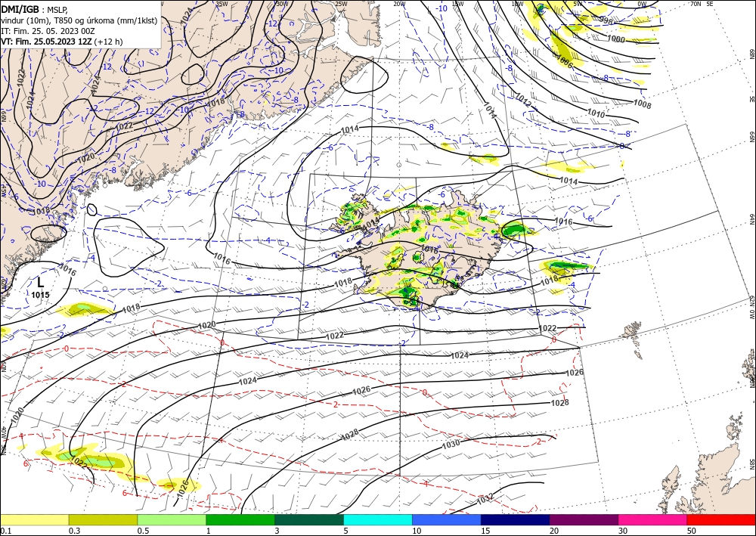Click the "1015" value below the L marker
756x536 pixels.
(x=41, y=295)
